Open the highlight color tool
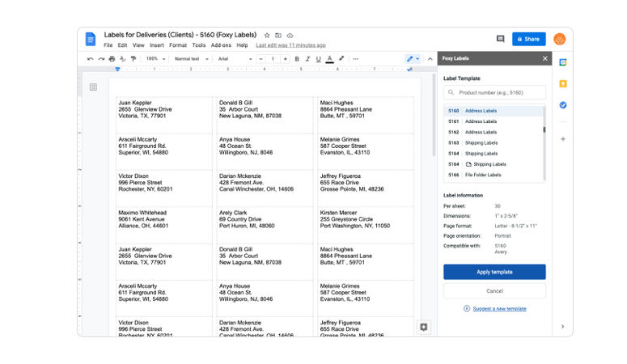627x364 pixels. 341,59
